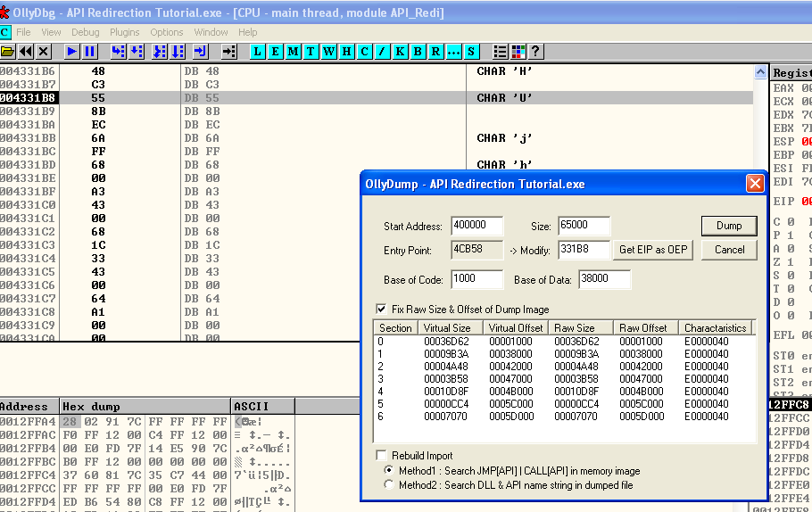The width and height of the screenshot is (812, 512).
Task: Click the Virtual Size column header
Action: (450, 327)
